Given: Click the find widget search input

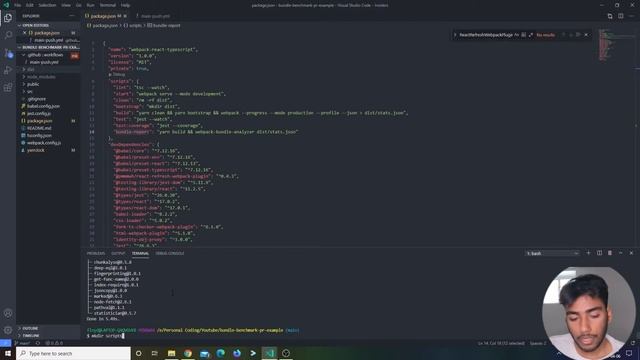Looking at the screenshot, I should click(486, 35).
